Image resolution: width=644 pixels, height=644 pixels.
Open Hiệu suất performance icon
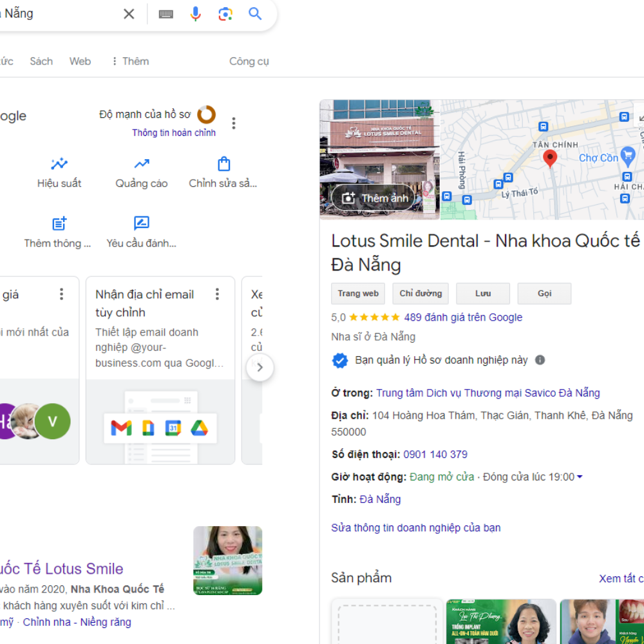(59, 164)
